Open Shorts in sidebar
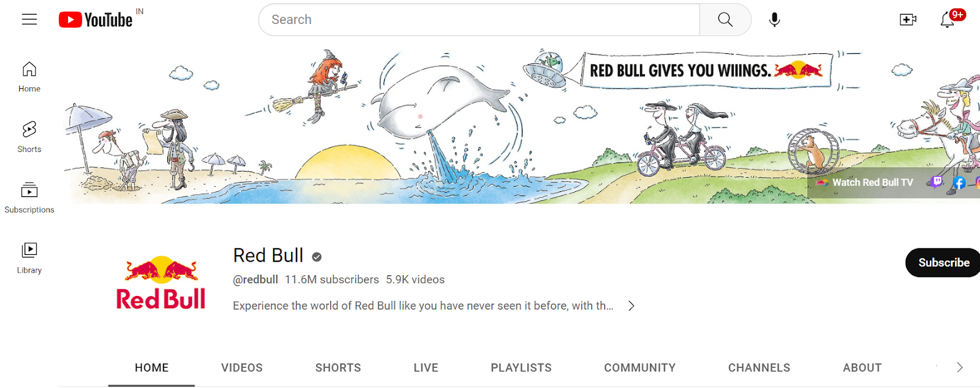The image size is (980, 388). (29, 137)
